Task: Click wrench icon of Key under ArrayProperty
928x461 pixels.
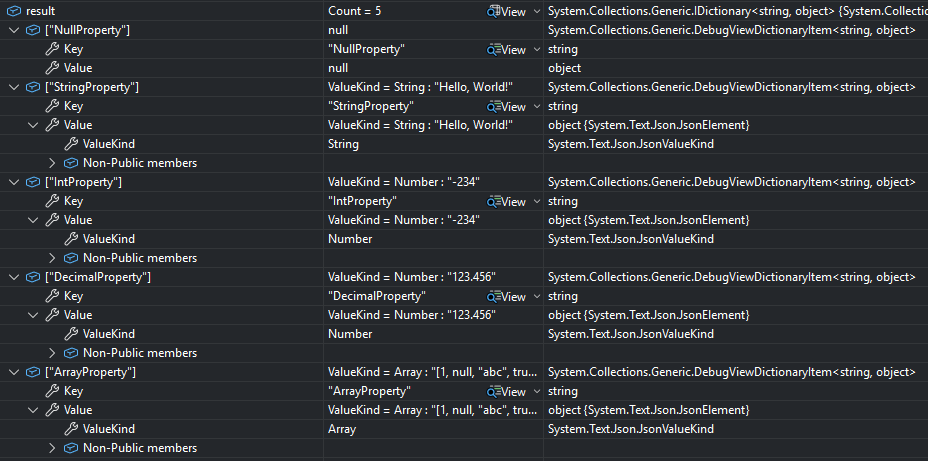Action: tap(53, 391)
